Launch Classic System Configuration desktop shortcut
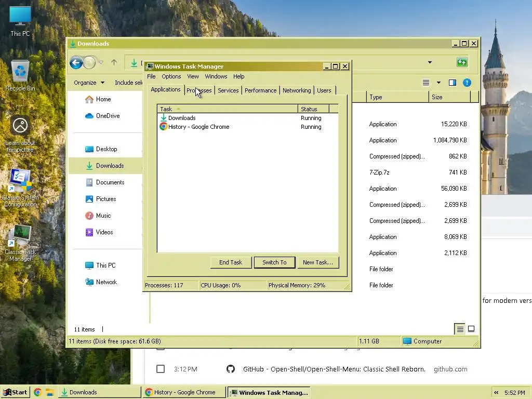532x399 pixels. tap(20, 188)
